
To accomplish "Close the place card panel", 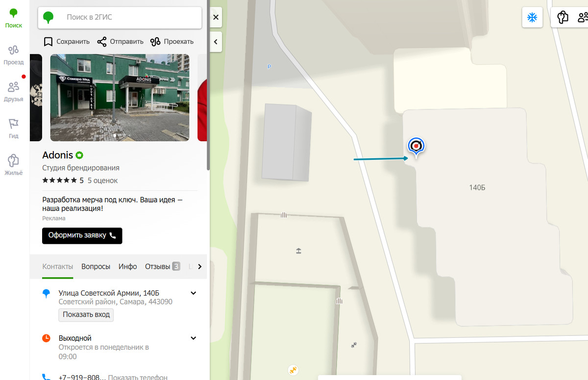I will pyautogui.click(x=216, y=17).
